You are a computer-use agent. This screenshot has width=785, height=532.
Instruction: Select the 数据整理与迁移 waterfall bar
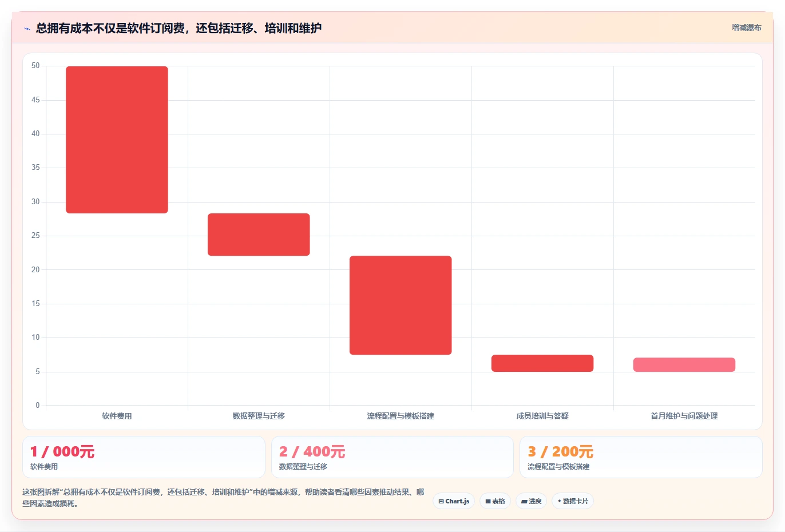tap(259, 235)
